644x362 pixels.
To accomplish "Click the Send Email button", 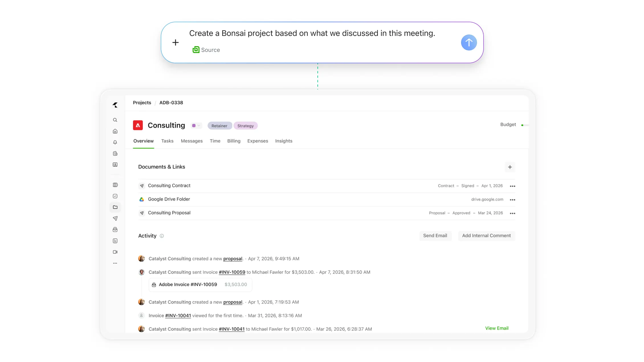I will click(x=435, y=236).
